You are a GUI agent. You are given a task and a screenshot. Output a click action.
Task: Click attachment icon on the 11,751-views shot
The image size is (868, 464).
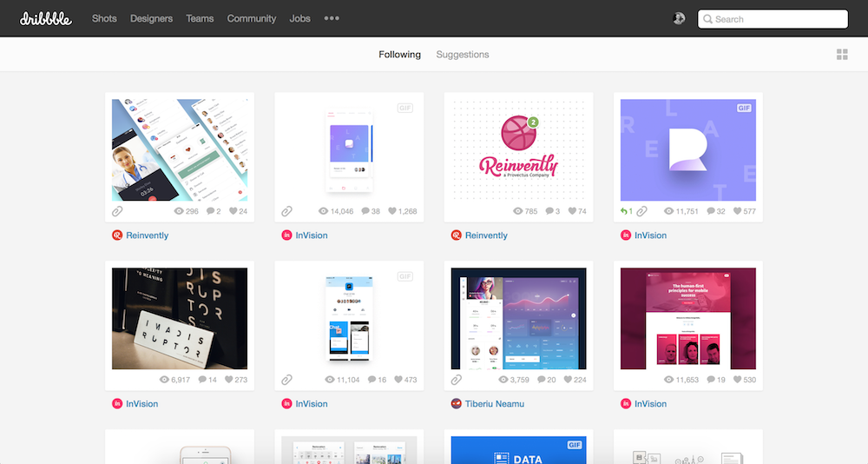641,211
